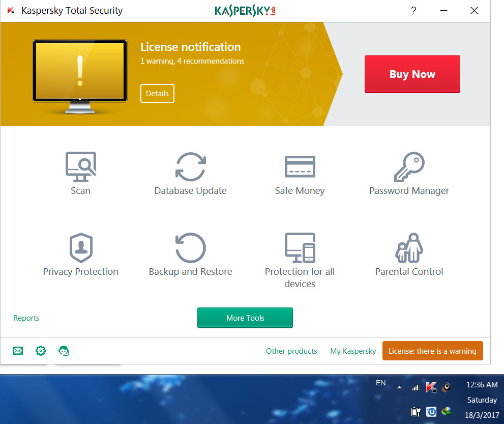Click the Kaspersky Lab logo
This screenshot has width=504, height=424.
[x=245, y=11]
